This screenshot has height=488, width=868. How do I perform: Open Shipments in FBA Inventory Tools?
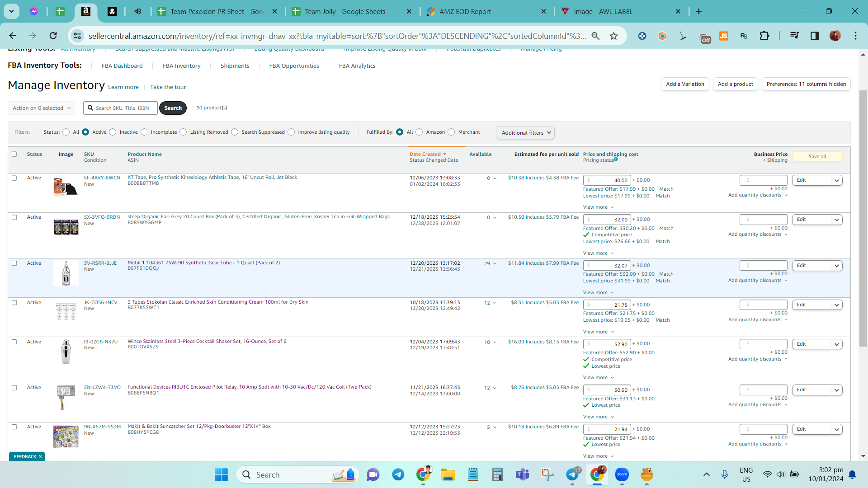(x=235, y=66)
